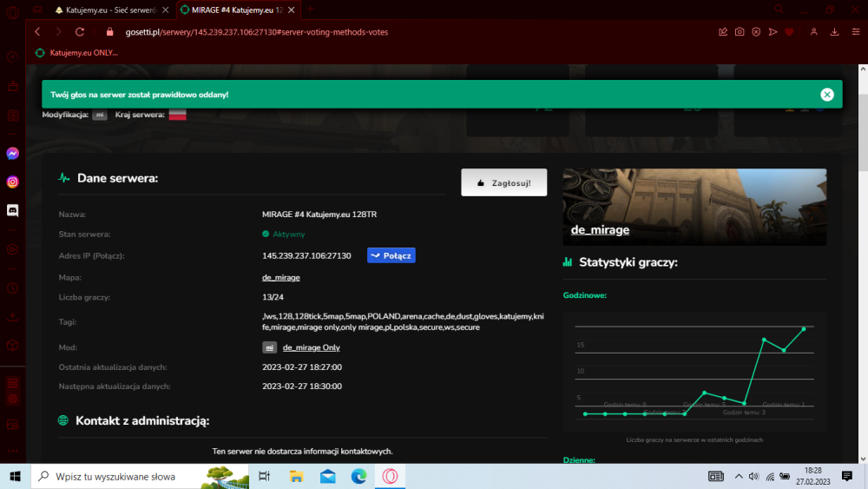Reload the current page
868x489 pixels.
pos(80,32)
